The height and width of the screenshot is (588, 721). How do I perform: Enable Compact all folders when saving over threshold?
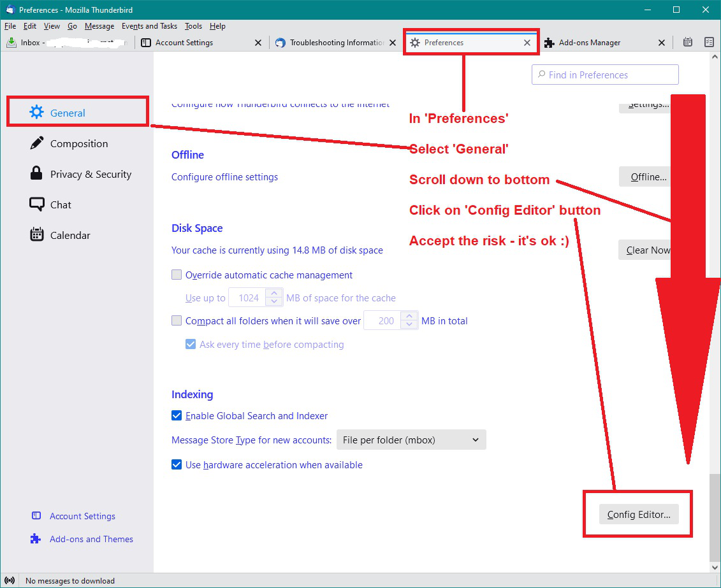pyautogui.click(x=177, y=320)
